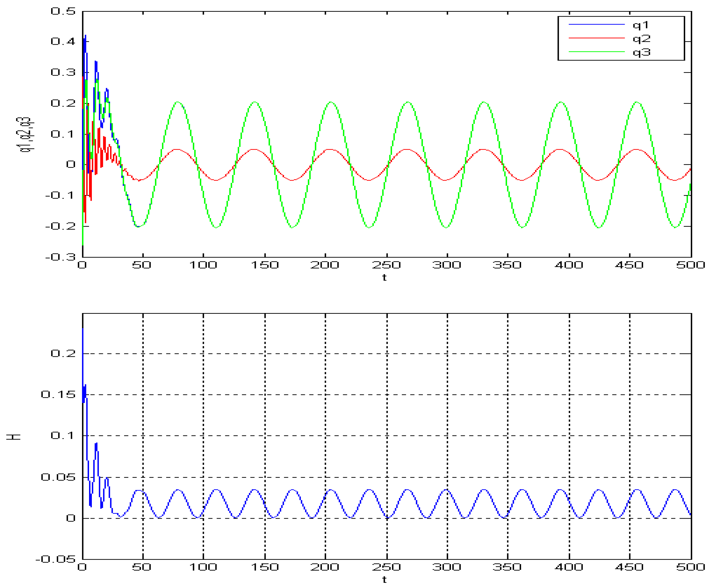Click the 500 tick label under bottom plot
Viewport: 710px width, 588px height.
click(690, 567)
